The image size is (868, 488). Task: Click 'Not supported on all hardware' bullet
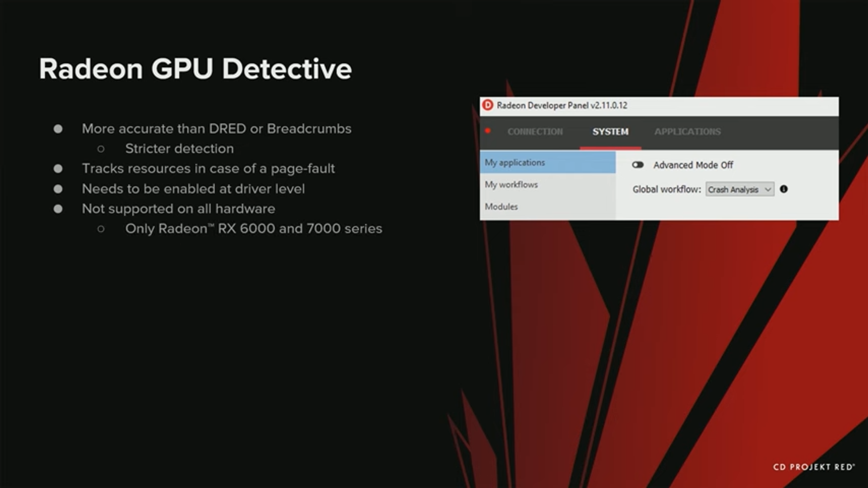pyautogui.click(x=178, y=209)
